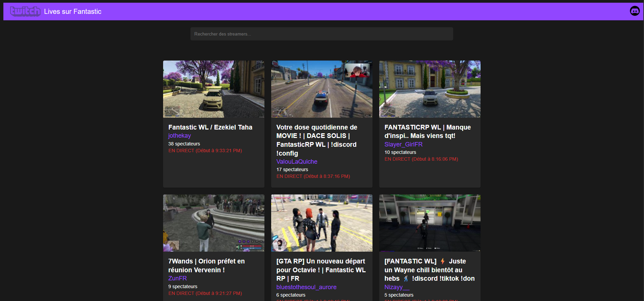Open ValouLaQuiche police car stream thumbnail
644x301 pixels.
pos(321,89)
